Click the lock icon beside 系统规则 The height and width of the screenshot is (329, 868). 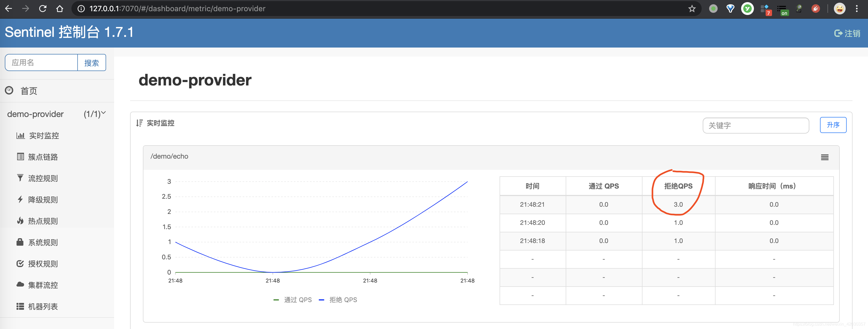tap(20, 242)
